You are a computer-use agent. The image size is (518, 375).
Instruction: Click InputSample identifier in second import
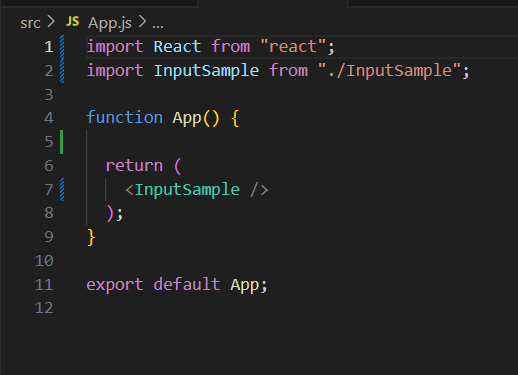tap(206, 71)
